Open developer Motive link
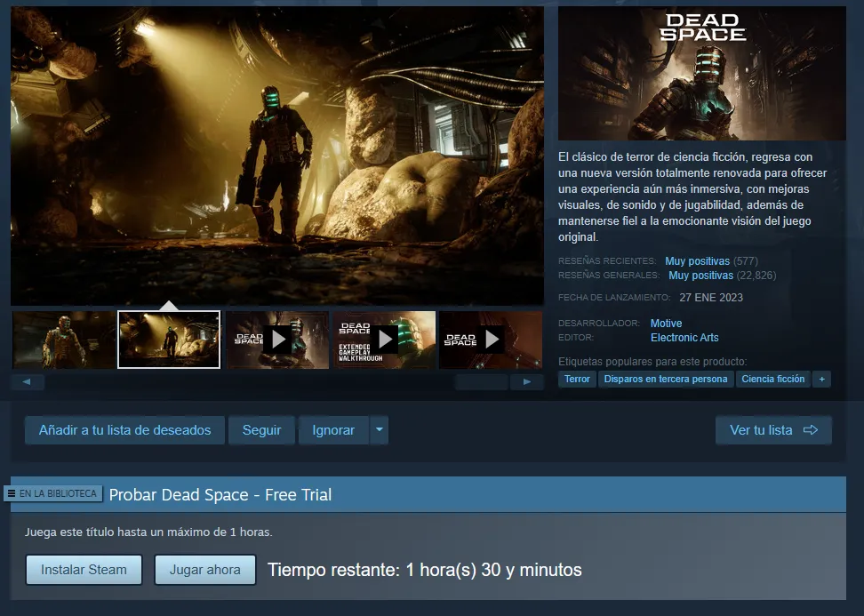 (x=666, y=324)
